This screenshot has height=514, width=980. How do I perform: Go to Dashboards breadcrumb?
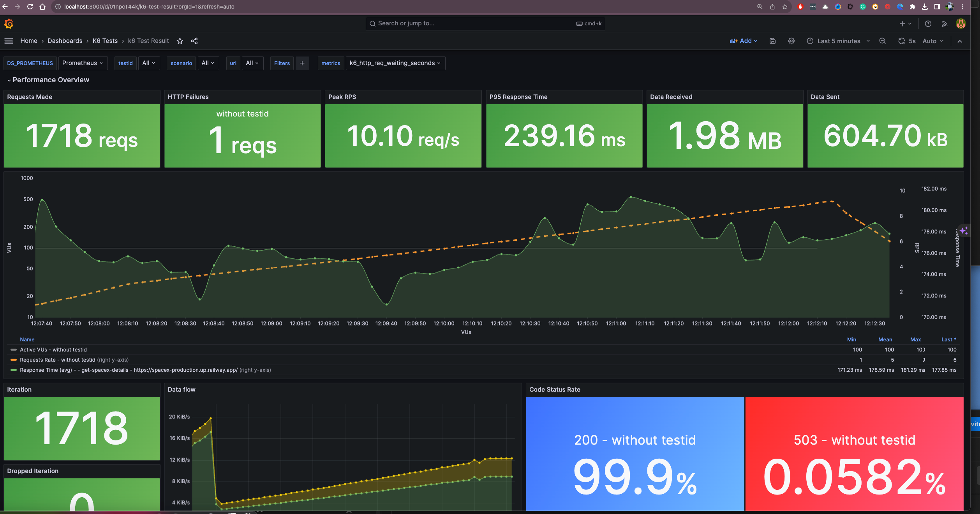click(65, 41)
